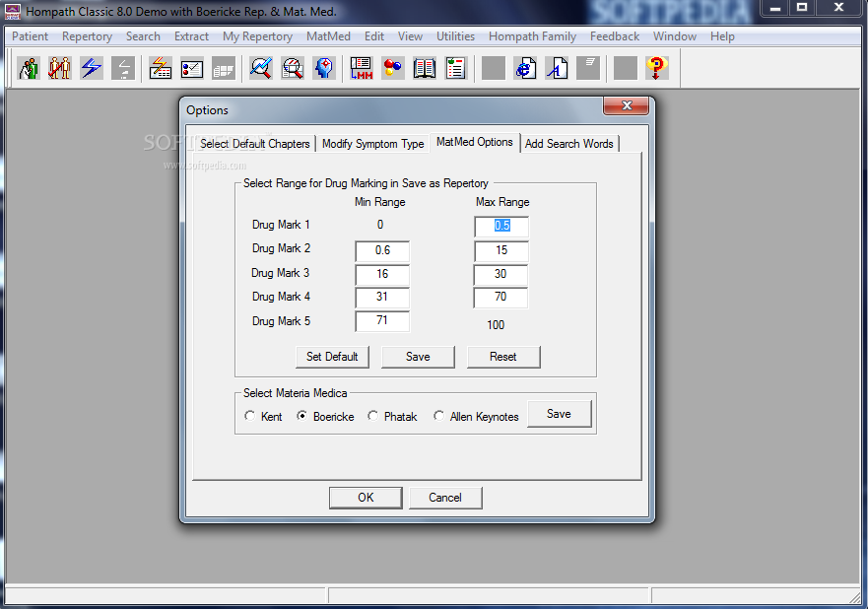Viewport: 868px width, 609px height.
Task: Click the Hompath app icon in title bar
Action: (x=13, y=12)
